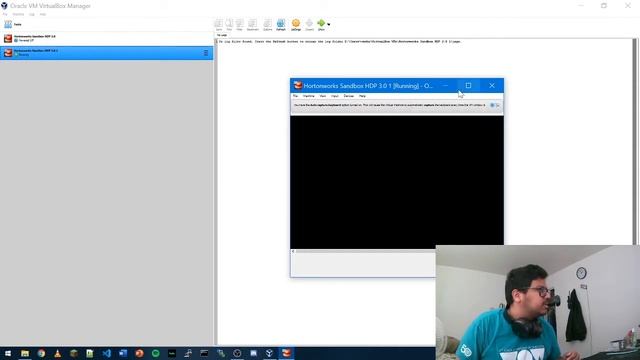Maximize the Hortonworks Sandbox VM window
The width and height of the screenshot is (640, 360).
[x=468, y=86]
